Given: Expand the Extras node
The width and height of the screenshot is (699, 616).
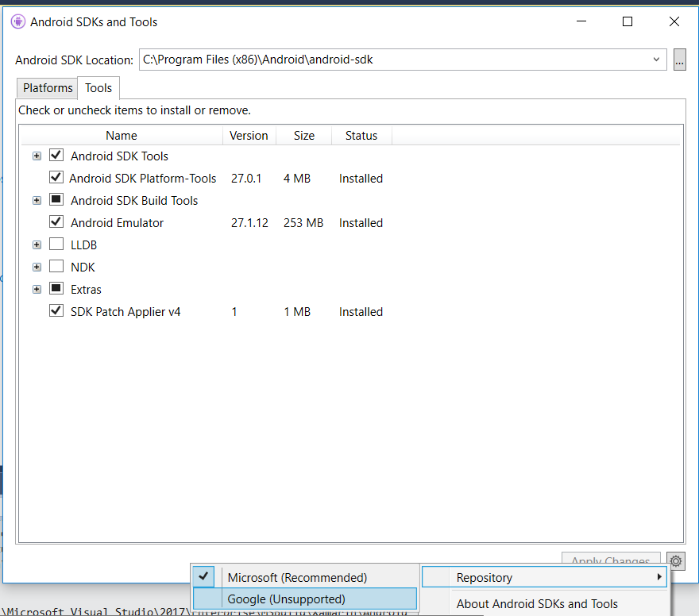Looking at the screenshot, I should click(37, 289).
